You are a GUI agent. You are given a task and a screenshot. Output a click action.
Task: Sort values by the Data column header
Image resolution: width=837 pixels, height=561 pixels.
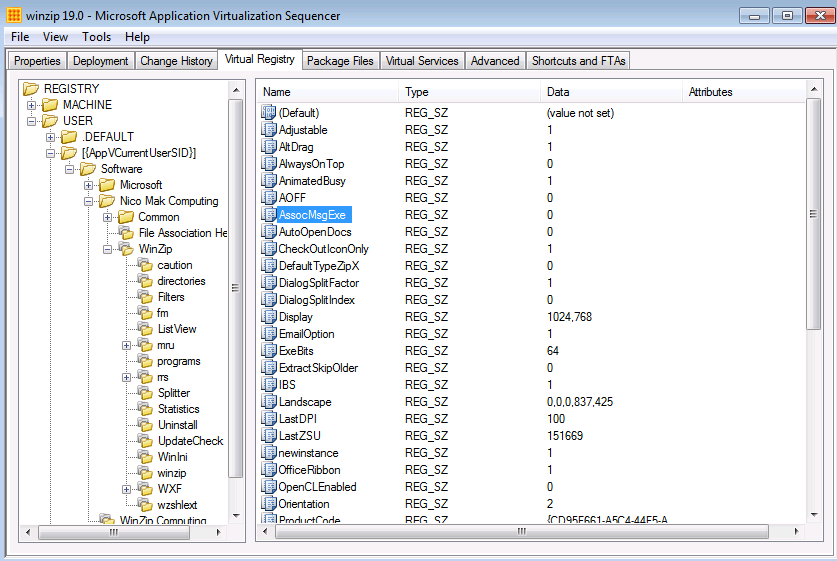pos(611,92)
